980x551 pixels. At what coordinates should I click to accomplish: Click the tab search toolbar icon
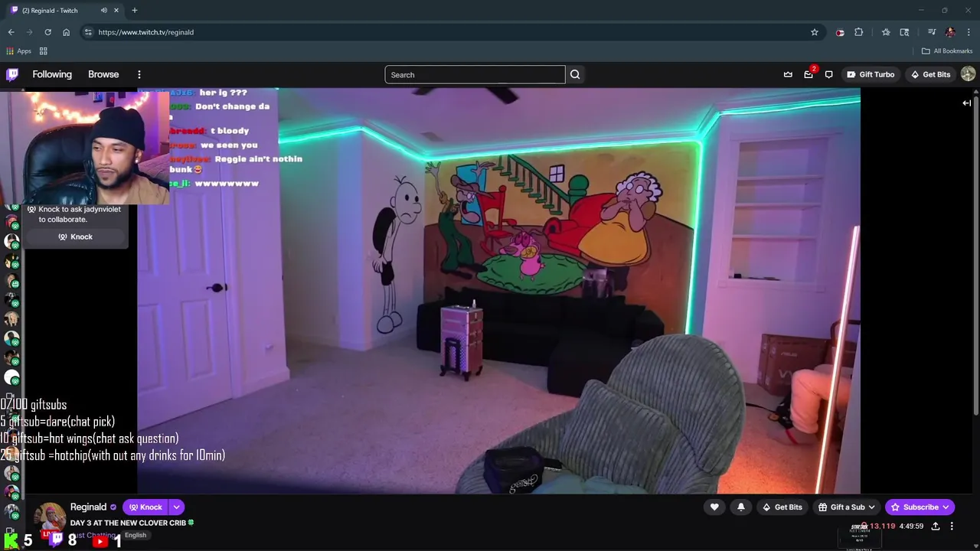pyautogui.click(x=904, y=32)
